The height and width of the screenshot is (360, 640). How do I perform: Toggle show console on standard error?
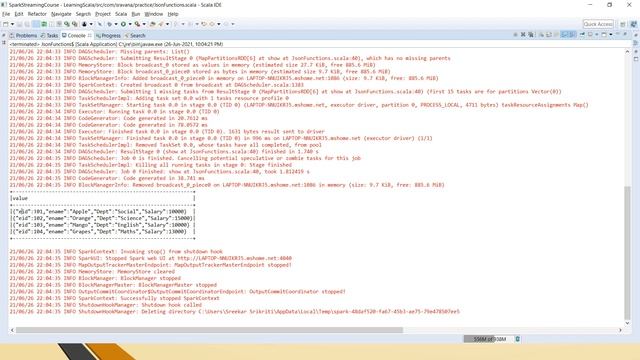coord(573,35)
